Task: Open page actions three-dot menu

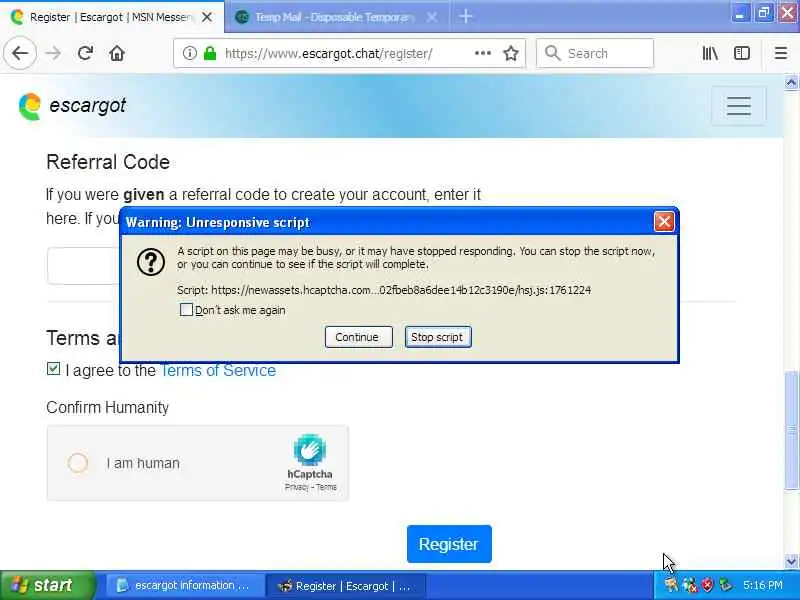Action: click(x=483, y=53)
